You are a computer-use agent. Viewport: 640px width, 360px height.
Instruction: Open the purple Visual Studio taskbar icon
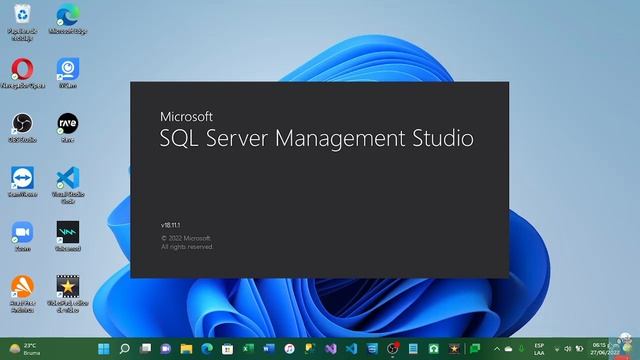coord(331,349)
